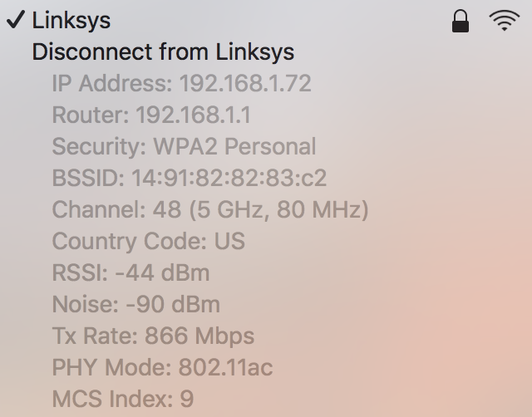Click the Noise -90 dBm line

coord(136,304)
